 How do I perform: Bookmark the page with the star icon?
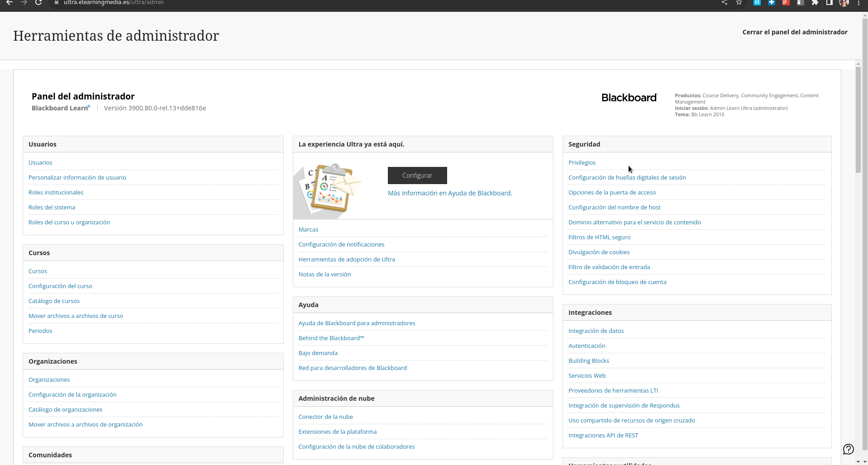click(x=739, y=2)
